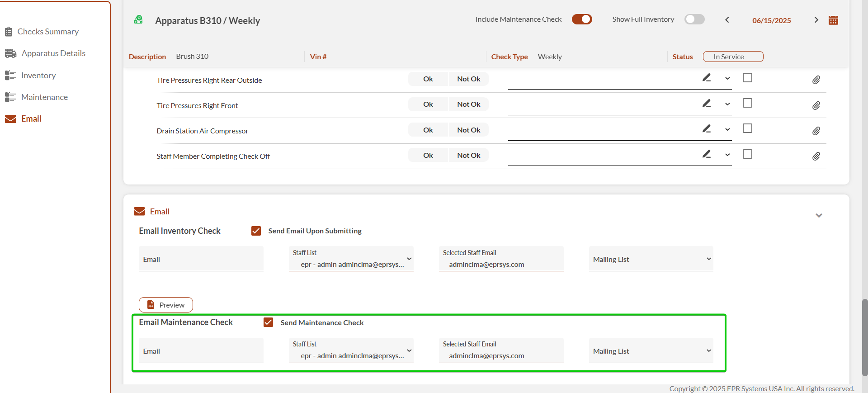Attach file to Tire Pressures Right Front

pyautogui.click(x=816, y=105)
